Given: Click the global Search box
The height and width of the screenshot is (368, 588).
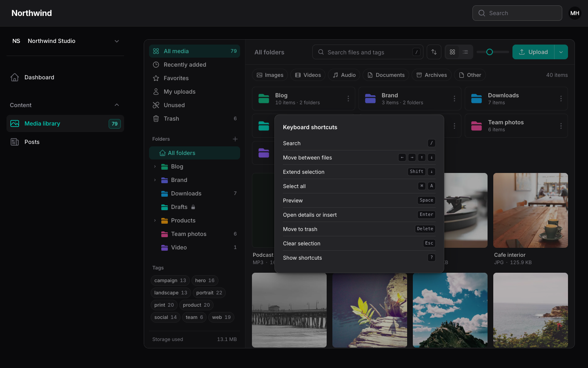Looking at the screenshot, I should click(517, 13).
